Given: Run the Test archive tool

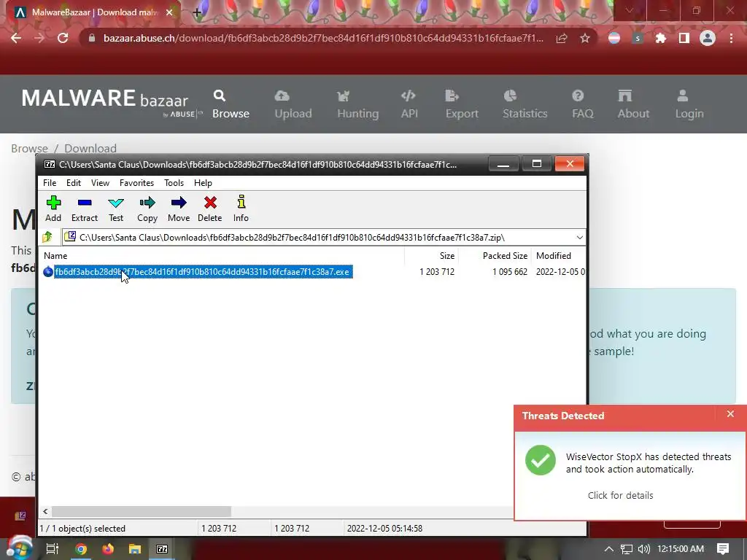Looking at the screenshot, I should [116, 209].
